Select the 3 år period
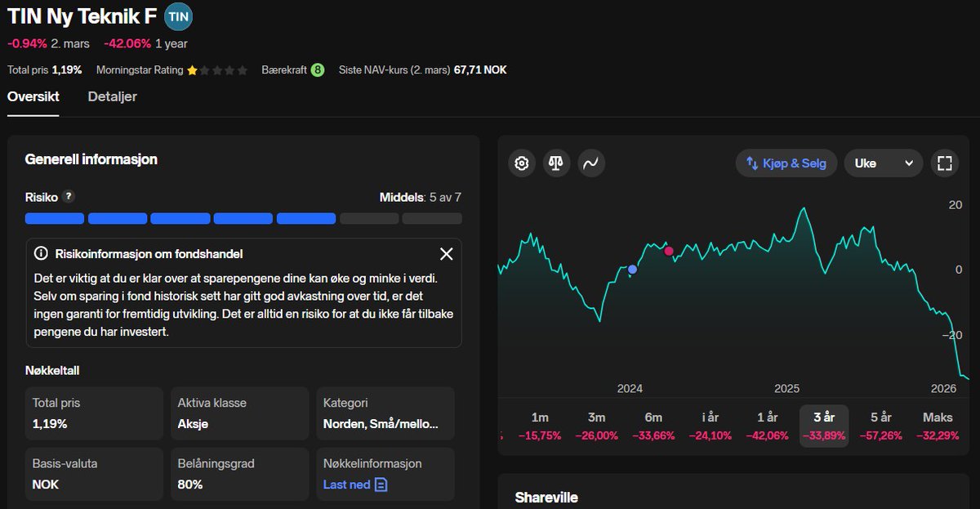Image resolution: width=980 pixels, height=509 pixels. point(824,426)
